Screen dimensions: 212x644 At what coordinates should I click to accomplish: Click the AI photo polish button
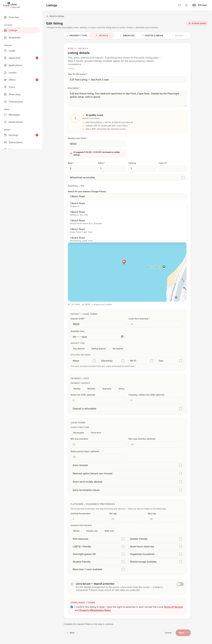tap(197, 23)
